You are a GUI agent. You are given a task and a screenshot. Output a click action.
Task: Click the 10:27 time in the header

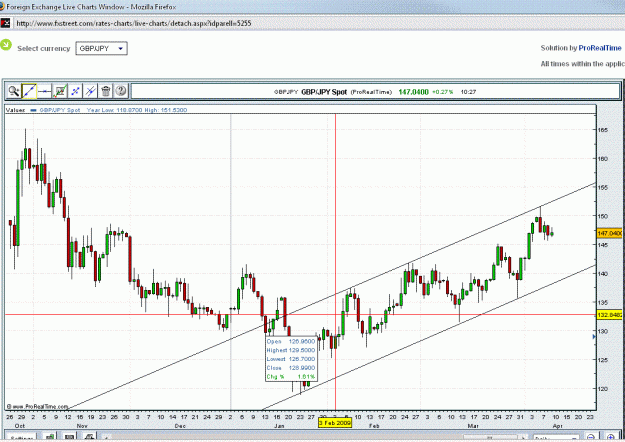pos(468,92)
